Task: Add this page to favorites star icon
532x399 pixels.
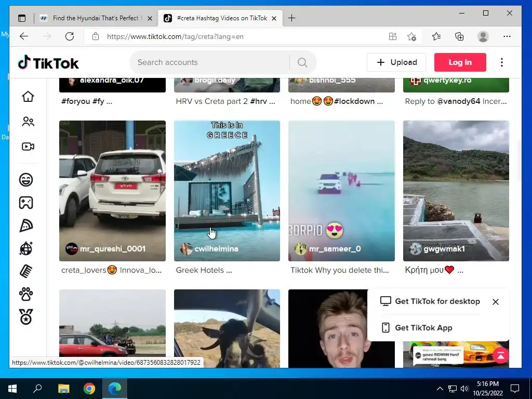Action: coord(411,37)
